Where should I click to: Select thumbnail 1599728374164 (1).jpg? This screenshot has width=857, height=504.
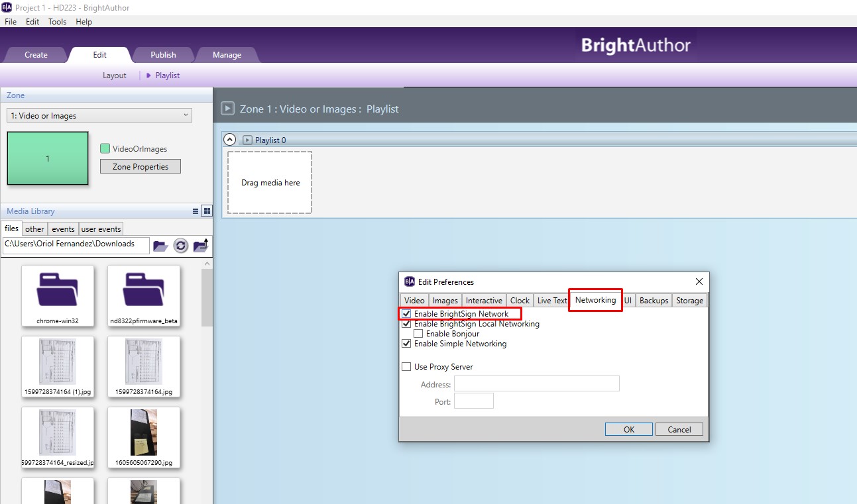tap(58, 367)
